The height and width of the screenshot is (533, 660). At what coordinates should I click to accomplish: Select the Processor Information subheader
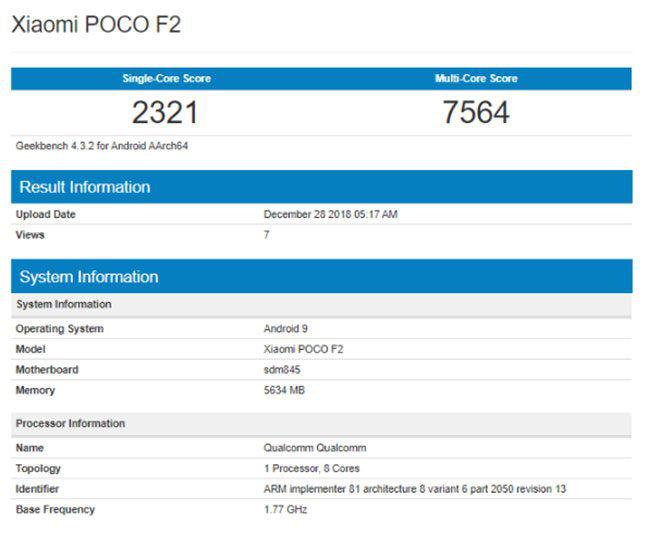[x=322, y=424]
